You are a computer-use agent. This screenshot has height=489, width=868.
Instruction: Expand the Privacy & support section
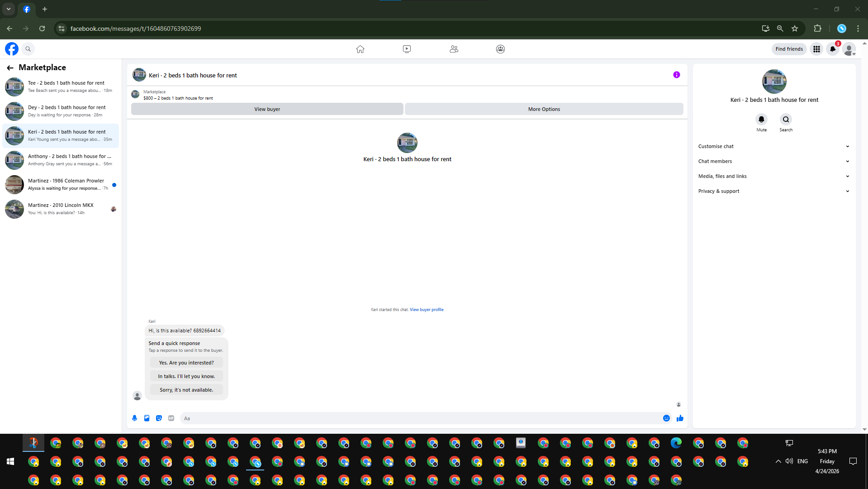point(774,191)
